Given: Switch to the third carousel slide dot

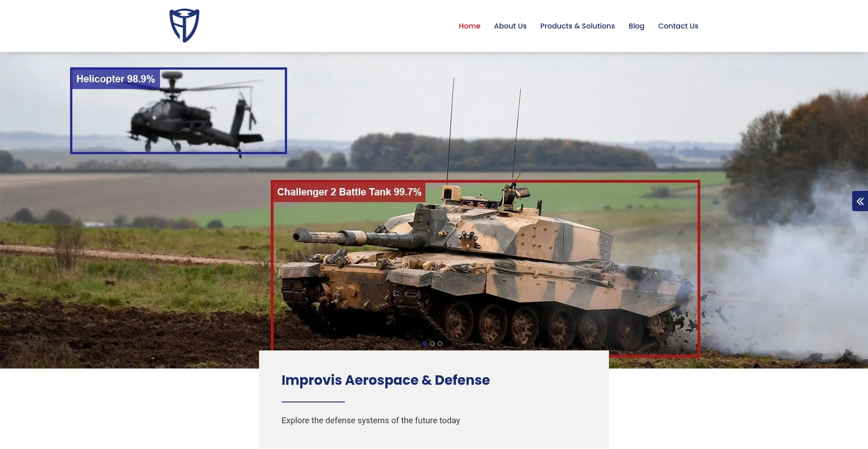Looking at the screenshot, I should (440, 344).
